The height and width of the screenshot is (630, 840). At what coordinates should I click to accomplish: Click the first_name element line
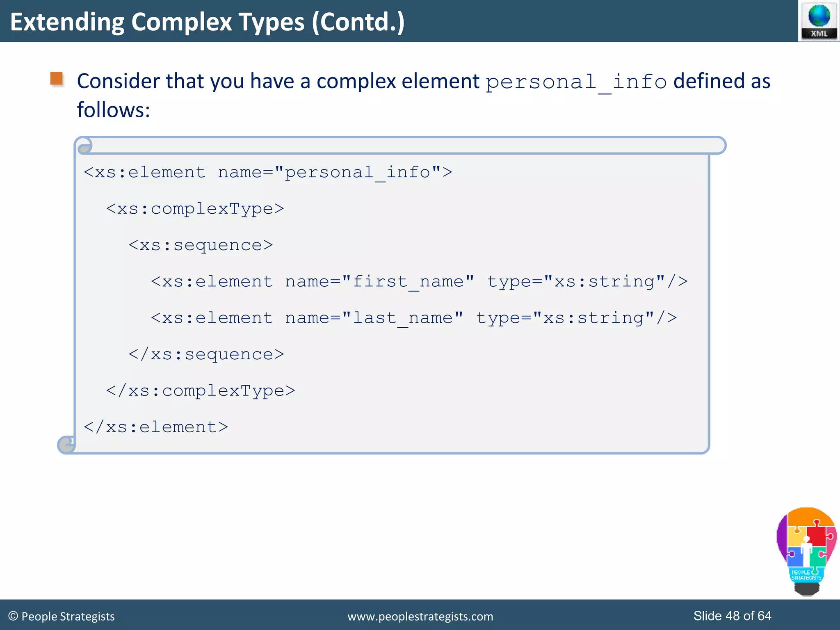pyautogui.click(x=419, y=282)
